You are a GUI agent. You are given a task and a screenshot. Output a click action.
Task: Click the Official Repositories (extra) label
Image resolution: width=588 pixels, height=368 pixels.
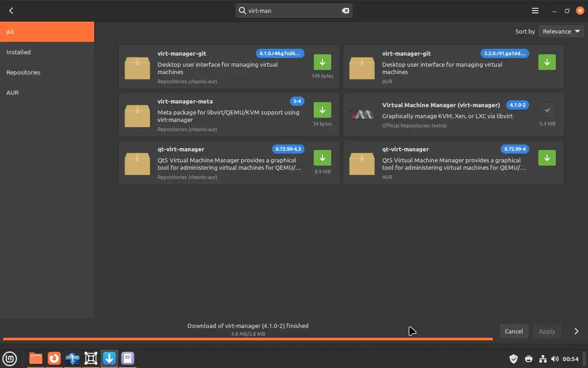414,126
